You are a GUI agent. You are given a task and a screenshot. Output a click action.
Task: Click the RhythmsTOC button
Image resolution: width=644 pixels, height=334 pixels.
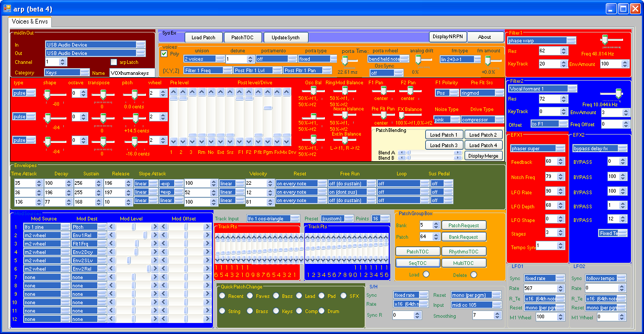(464, 252)
